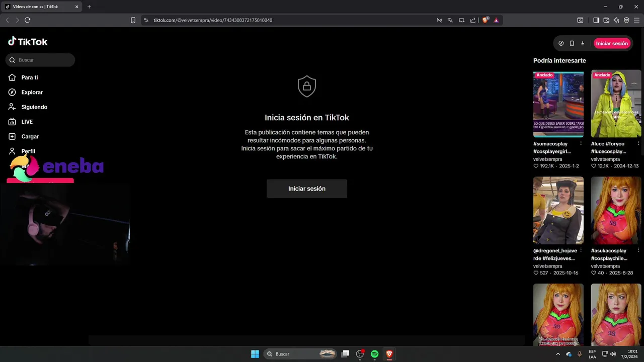The image size is (644, 362).
Task: Open Task View from the taskbar
Action: pos(345,354)
